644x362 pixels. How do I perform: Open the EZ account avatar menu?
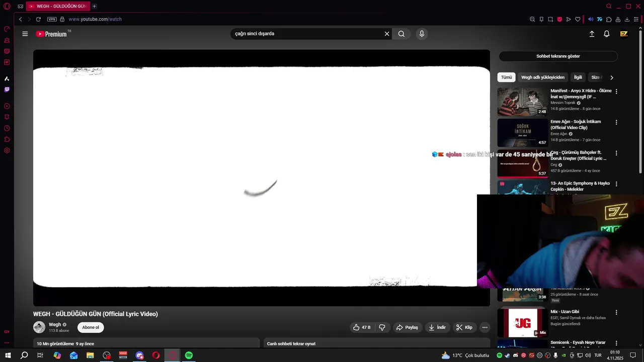coord(624,34)
